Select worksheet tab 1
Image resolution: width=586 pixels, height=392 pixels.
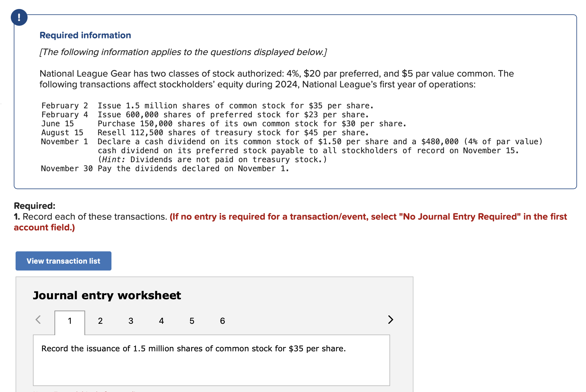(70, 321)
